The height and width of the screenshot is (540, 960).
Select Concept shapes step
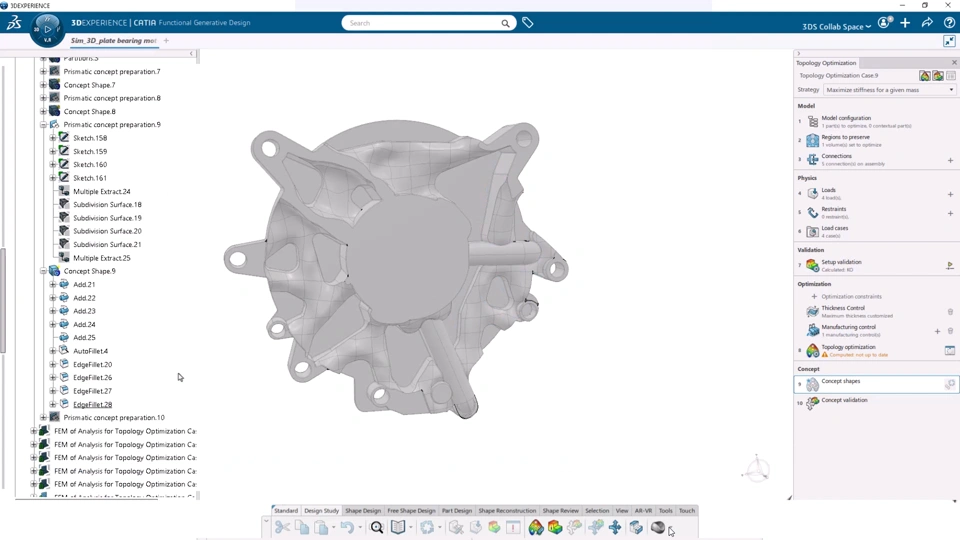point(876,384)
